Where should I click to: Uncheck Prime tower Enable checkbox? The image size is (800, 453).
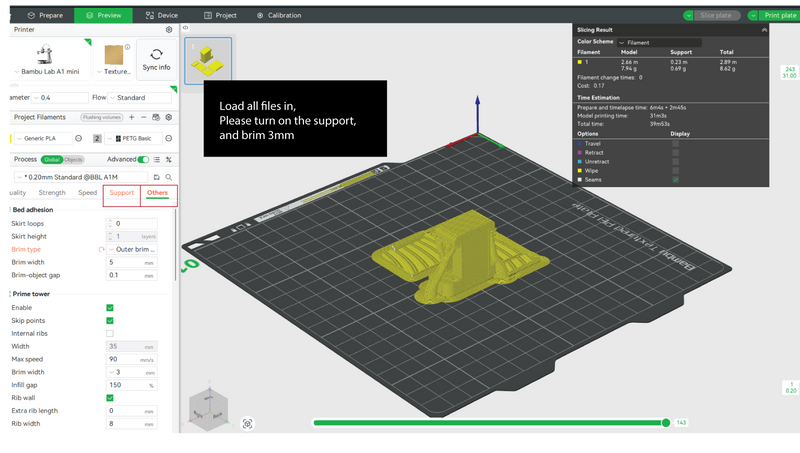click(x=110, y=308)
